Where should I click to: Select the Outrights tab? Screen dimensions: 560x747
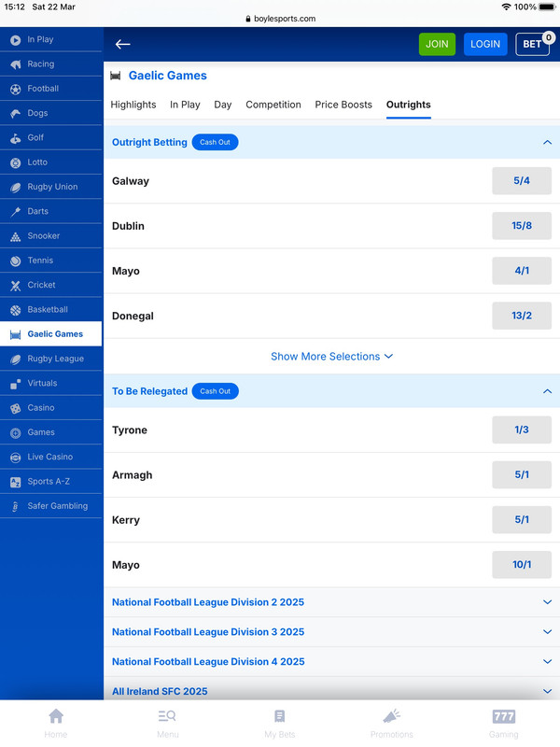tap(409, 105)
